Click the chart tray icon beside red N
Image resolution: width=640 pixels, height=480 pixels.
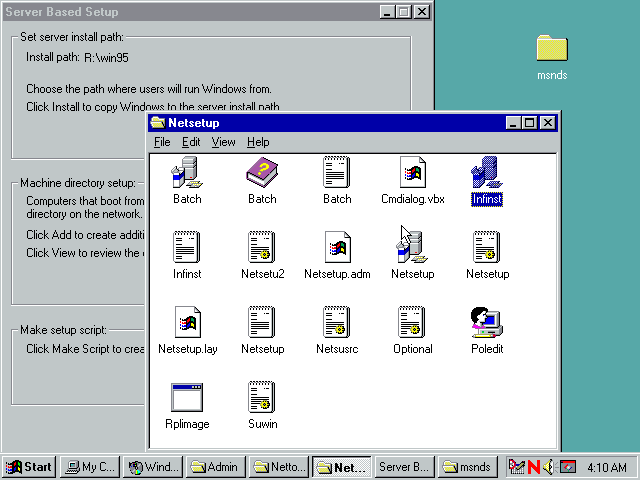point(516,467)
